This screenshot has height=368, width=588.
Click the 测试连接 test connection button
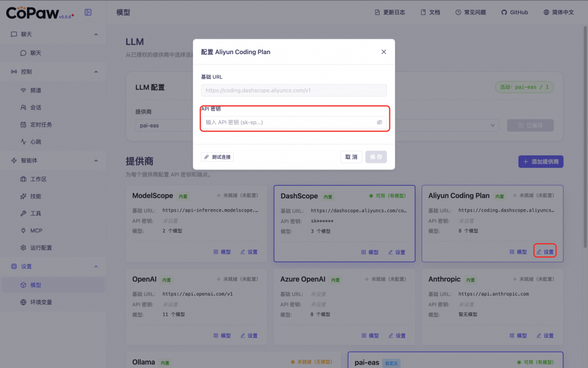point(218,157)
